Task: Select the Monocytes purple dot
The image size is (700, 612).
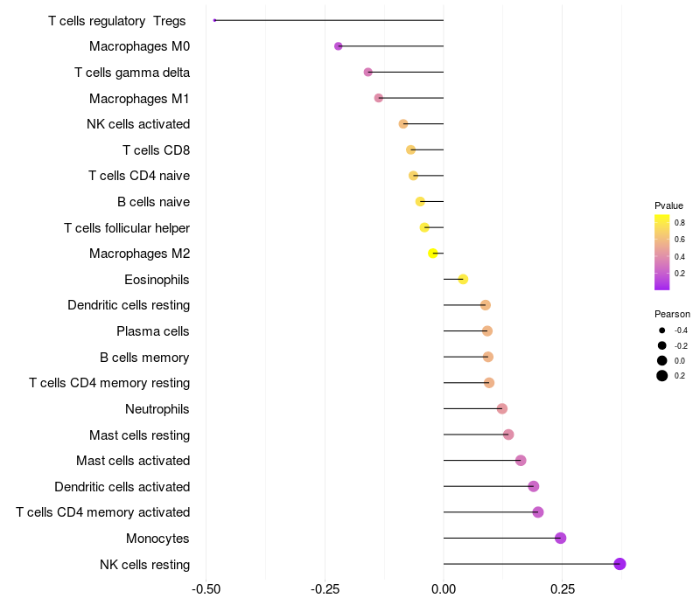Action: tap(560, 538)
